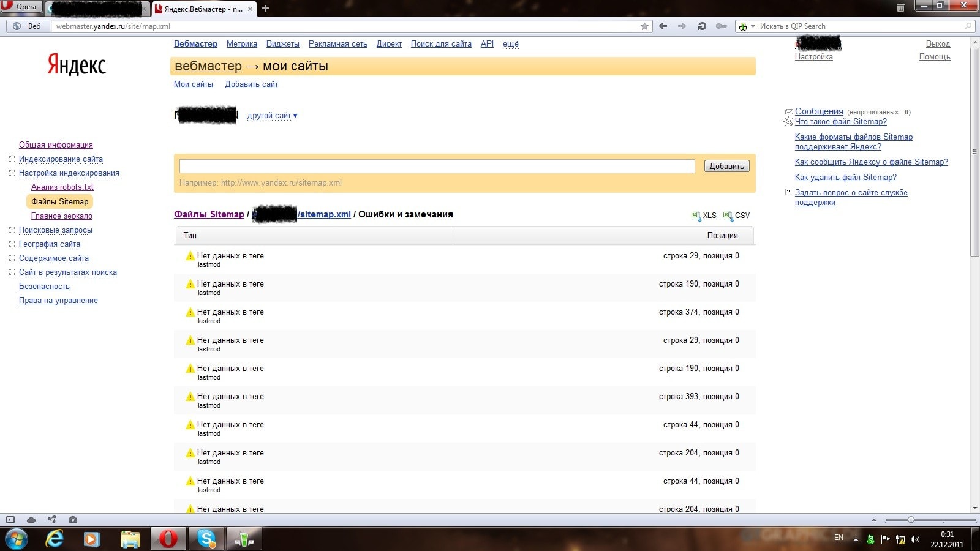Click the Яндекс logo
Viewport: 980px width, 551px height.
[77, 65]
